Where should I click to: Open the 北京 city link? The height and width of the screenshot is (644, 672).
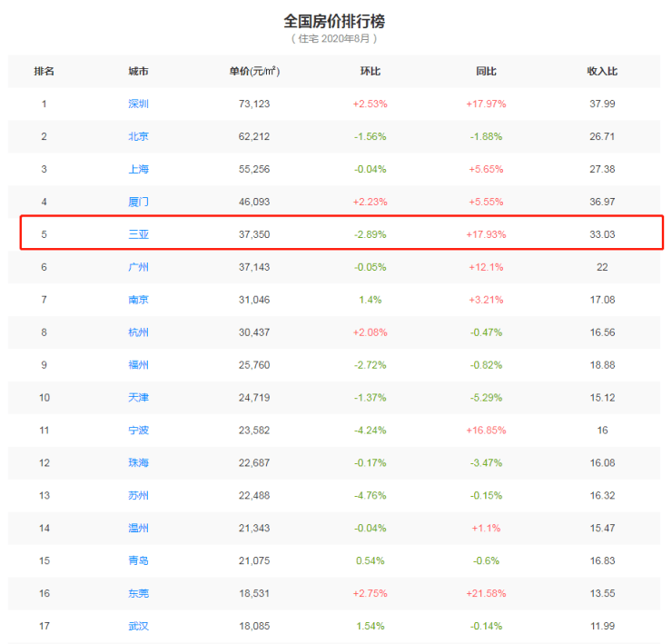pos(138,136)
